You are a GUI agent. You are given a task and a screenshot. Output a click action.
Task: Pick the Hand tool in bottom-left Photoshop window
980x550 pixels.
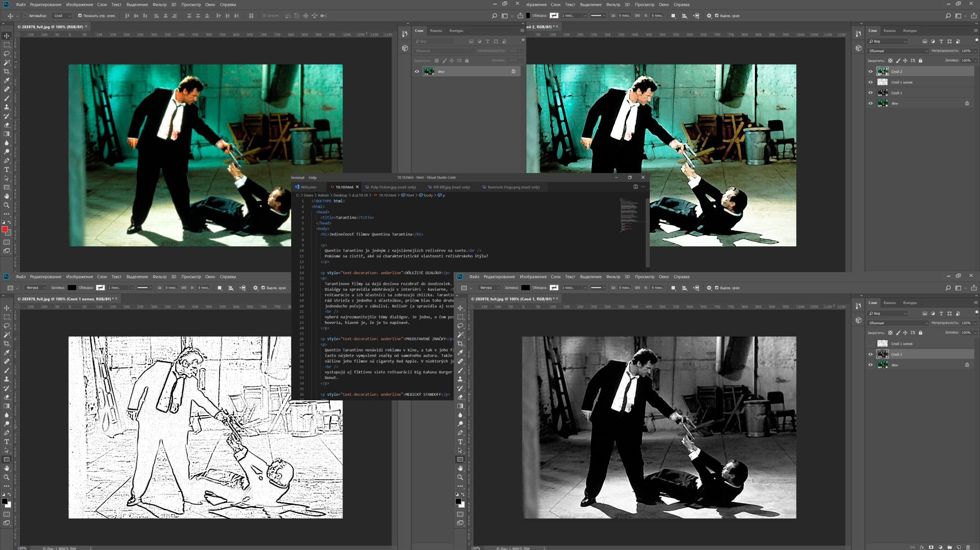coord(7,468)
